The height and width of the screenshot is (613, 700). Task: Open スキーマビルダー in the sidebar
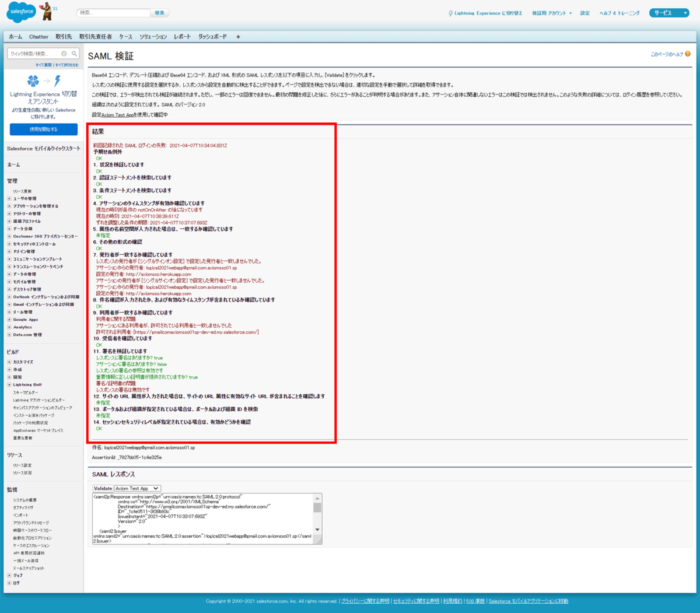(x=26, y=393)
